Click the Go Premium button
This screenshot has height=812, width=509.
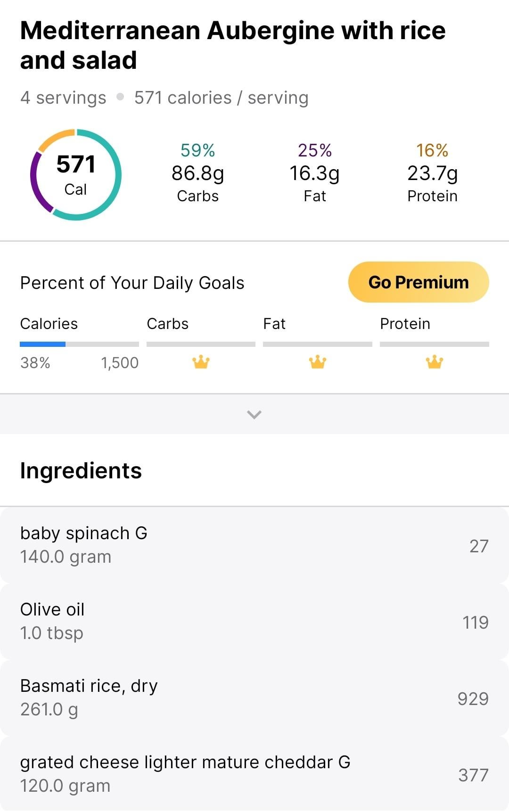pos(419,282)
